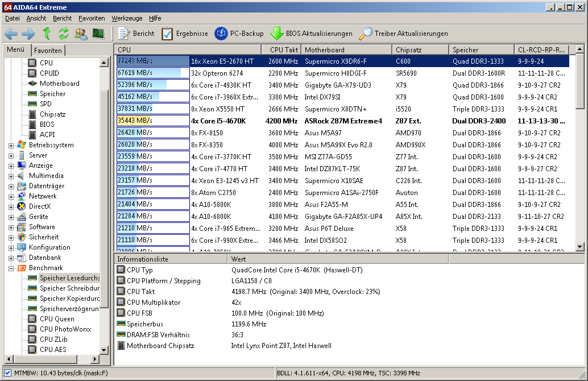Expand the Datenträger node
Screen dimensions: 588x381
11,187
